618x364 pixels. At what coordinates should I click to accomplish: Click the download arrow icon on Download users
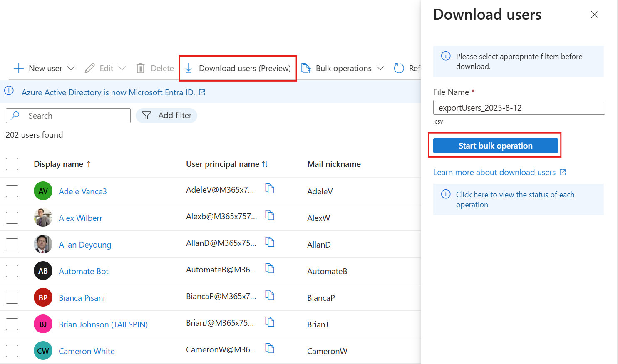click(189, 68)
